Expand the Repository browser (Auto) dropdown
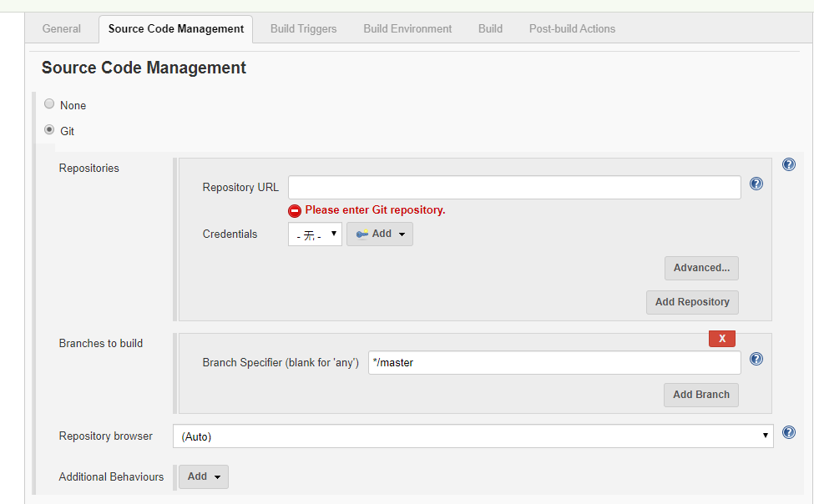 point(473,436)
